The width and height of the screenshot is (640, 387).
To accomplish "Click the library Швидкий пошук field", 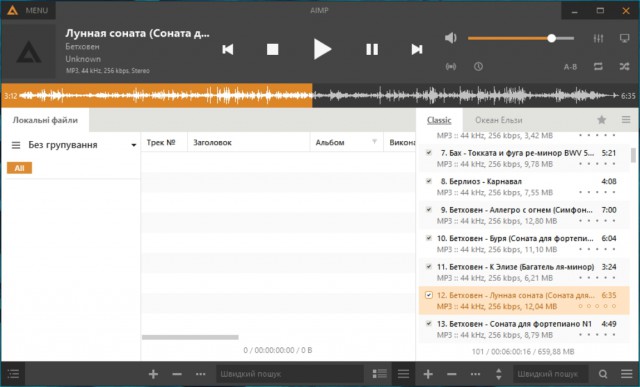I will coord(290,374).
